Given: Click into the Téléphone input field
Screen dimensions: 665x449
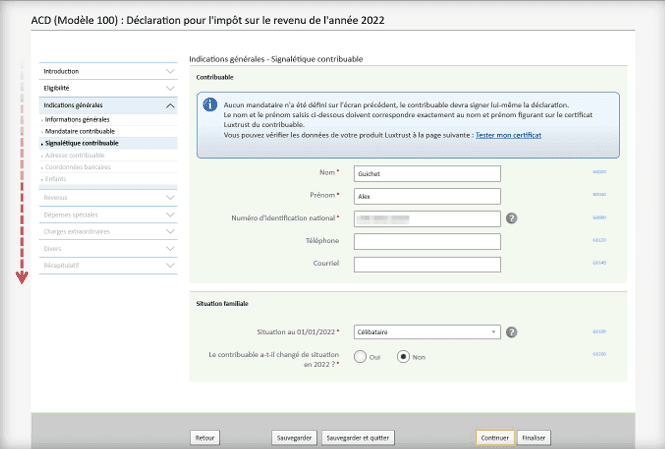Looking at the screenshot, I should tap(427, 241).
